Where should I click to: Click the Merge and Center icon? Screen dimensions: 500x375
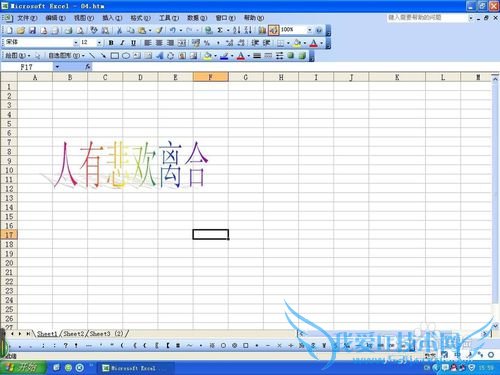point(182,43)
